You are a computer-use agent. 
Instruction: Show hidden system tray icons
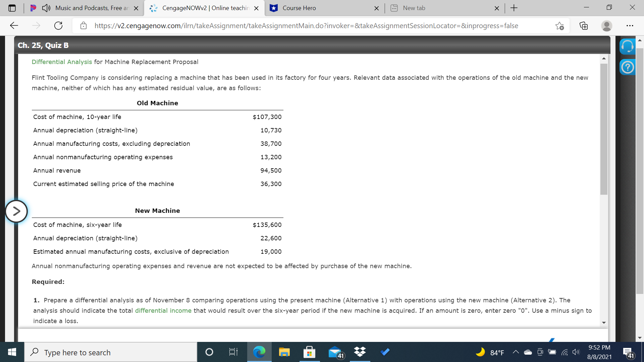(516, 352)
